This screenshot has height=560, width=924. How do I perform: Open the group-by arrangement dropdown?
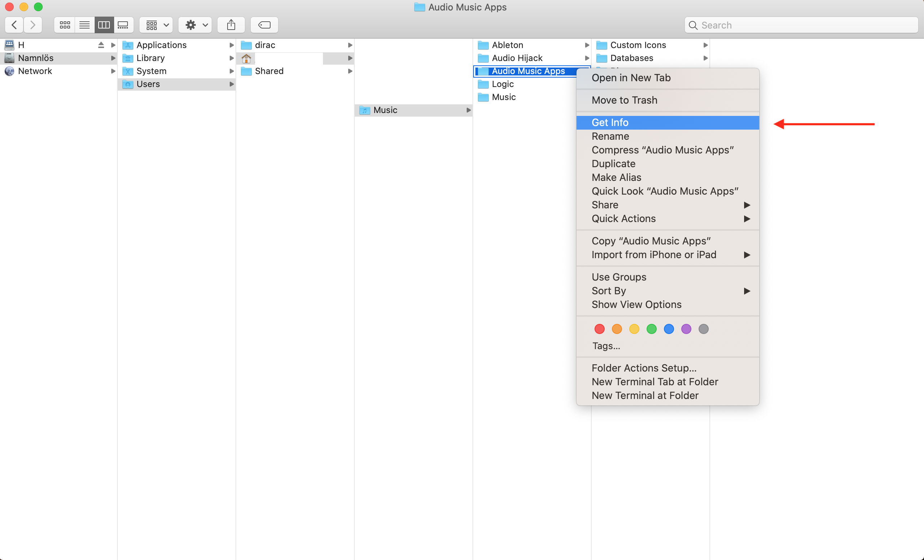tap(156, 25)
